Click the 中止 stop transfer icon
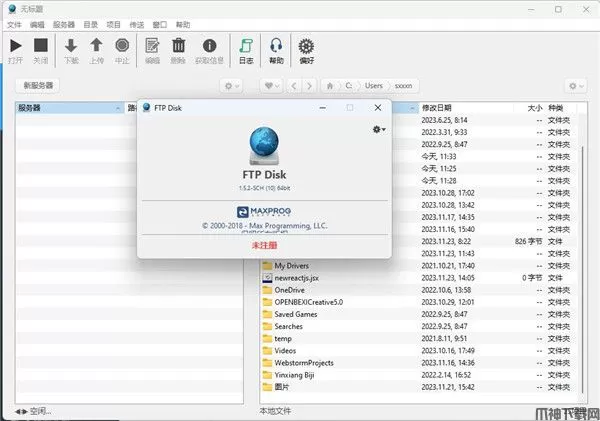The height and width of the screenshot is (421, 600). pos(122,45)
